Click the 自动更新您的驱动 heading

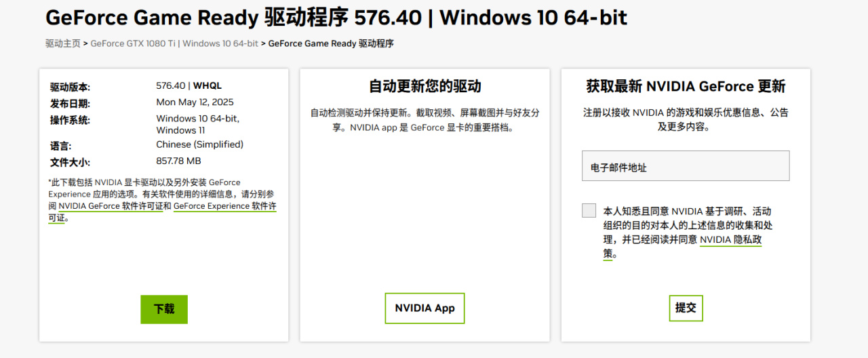point(425,86)
